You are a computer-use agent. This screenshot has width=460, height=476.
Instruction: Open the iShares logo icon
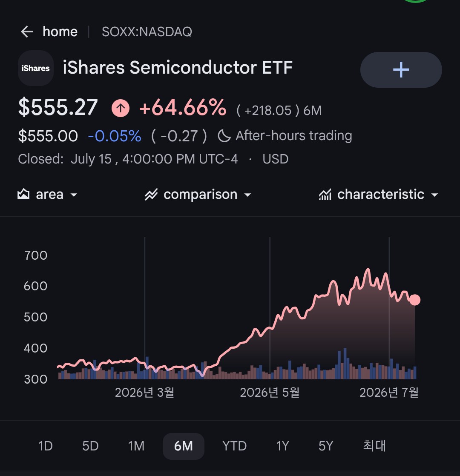(36, 68)
